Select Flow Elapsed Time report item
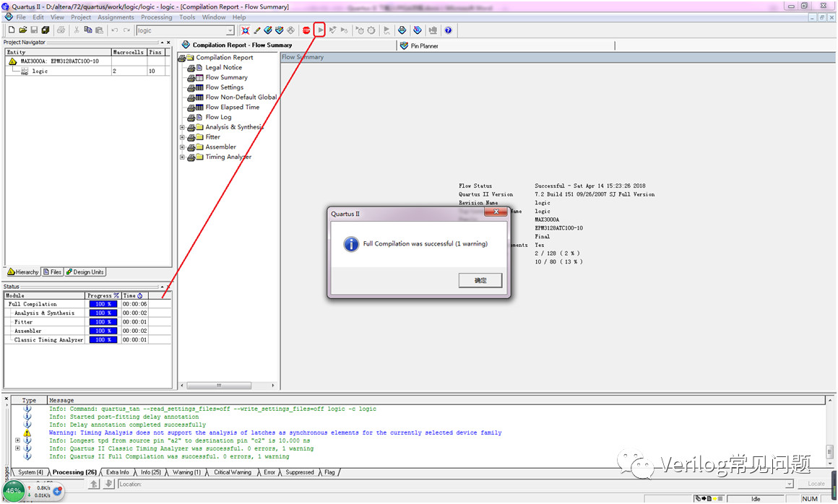 (233, 108)
